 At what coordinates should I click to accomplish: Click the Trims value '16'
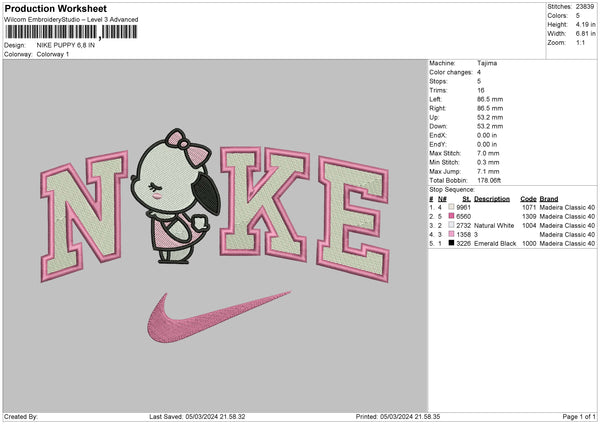click(x=481, y=90)
